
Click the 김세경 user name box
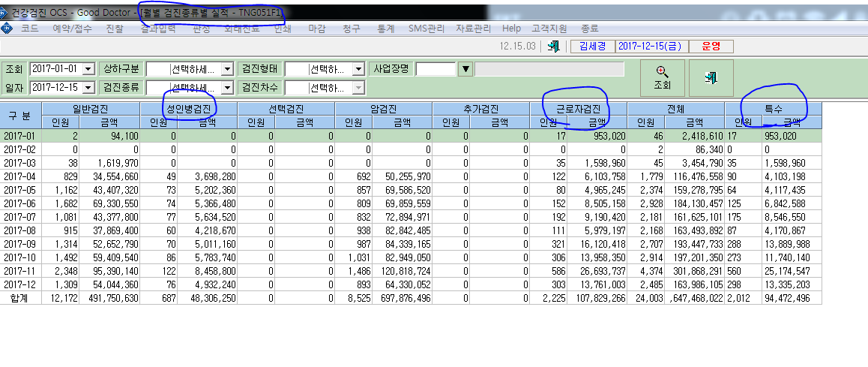click(x=593, y=47)
